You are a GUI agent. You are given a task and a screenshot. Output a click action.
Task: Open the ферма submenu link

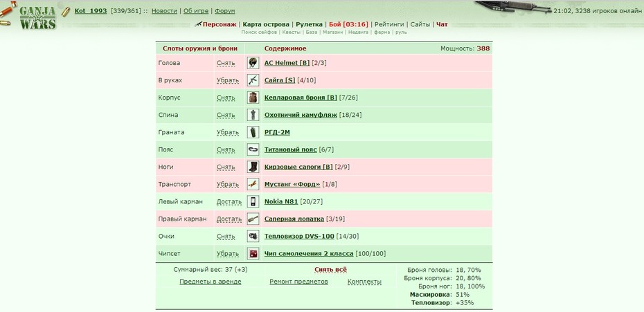point(382,32)
